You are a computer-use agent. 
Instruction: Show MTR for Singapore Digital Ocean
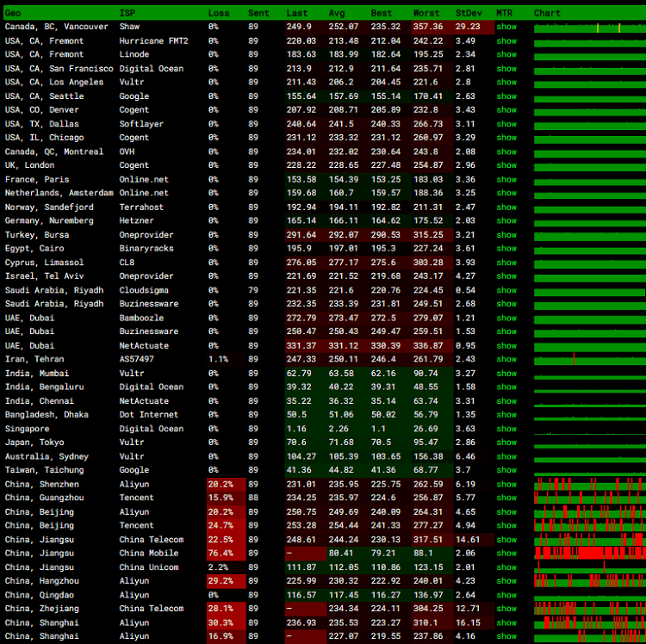tap(506, 429)
